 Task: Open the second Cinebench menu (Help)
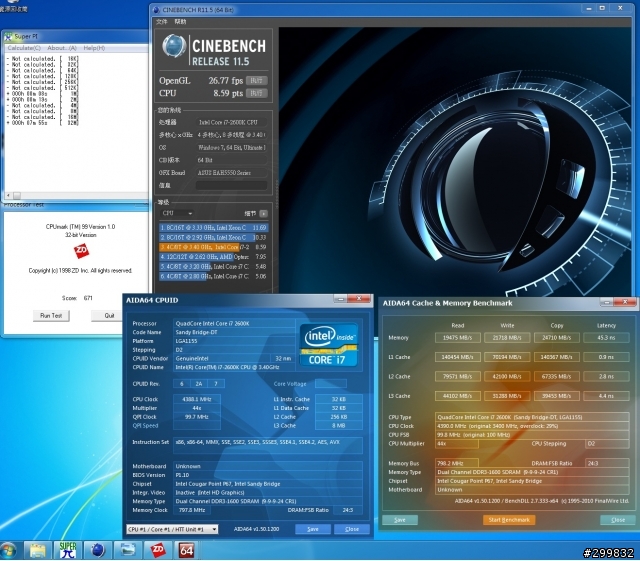click(x=180, y=22)
